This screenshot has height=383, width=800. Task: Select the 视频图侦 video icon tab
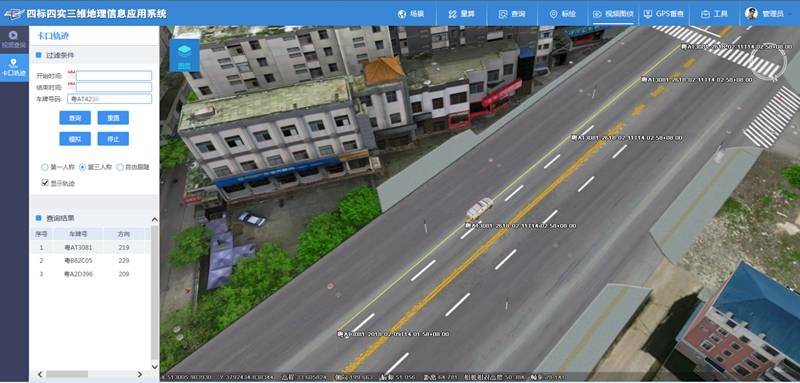click(x=597, y=14)
